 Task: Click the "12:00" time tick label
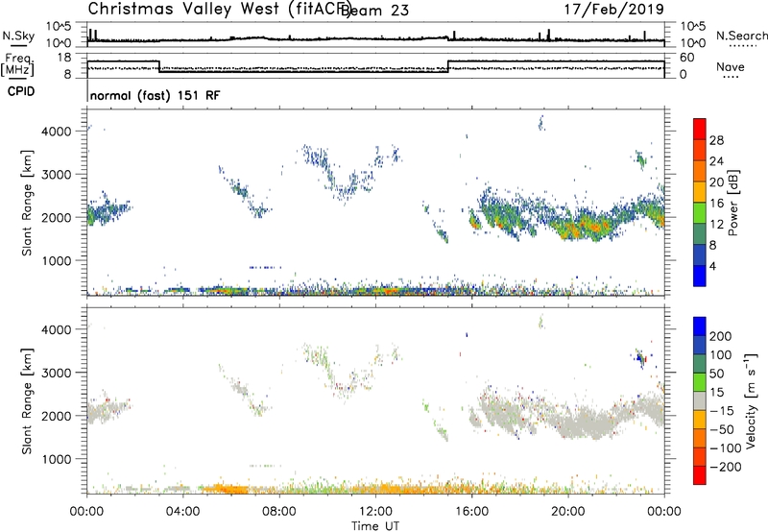[375, 512]
